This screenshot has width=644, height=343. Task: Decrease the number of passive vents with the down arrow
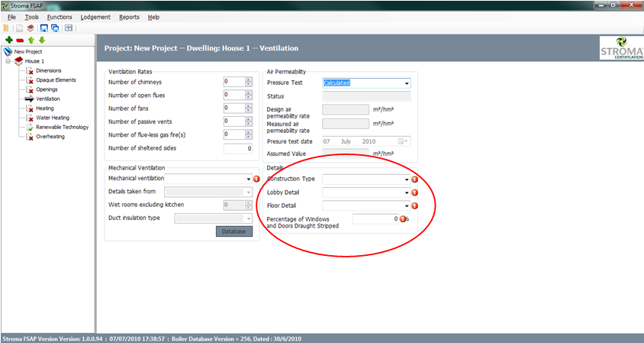click(249, 124)
